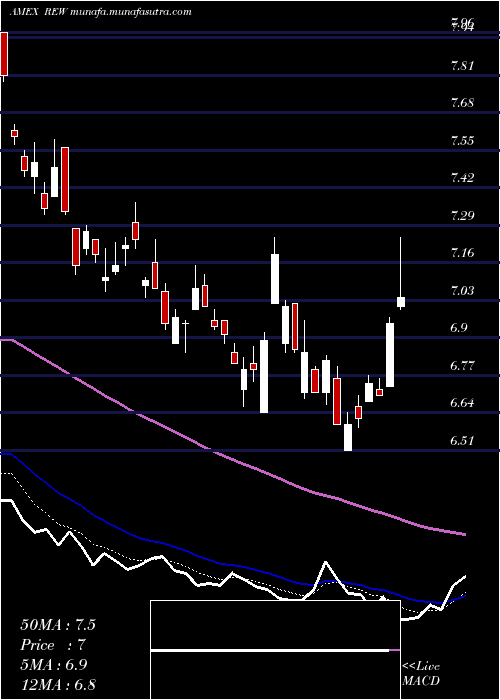500x700 pixels.
Task: Click the tall red candlestick at chart start
Action: point(4,56)
